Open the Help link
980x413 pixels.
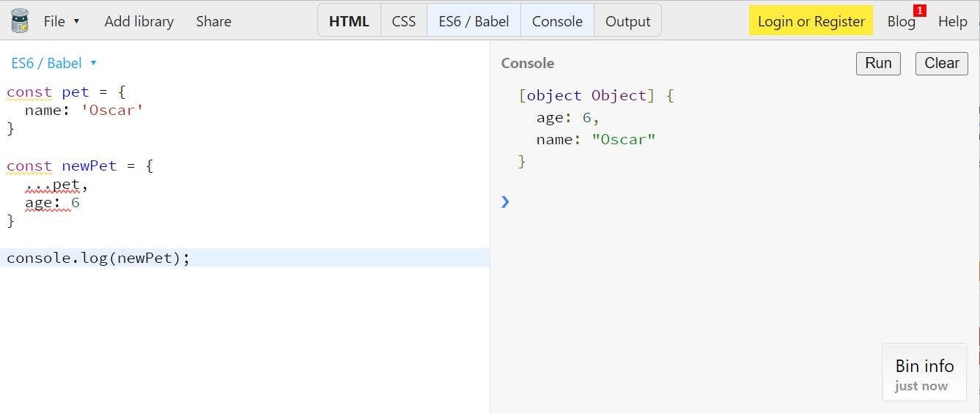coord(952,21)
